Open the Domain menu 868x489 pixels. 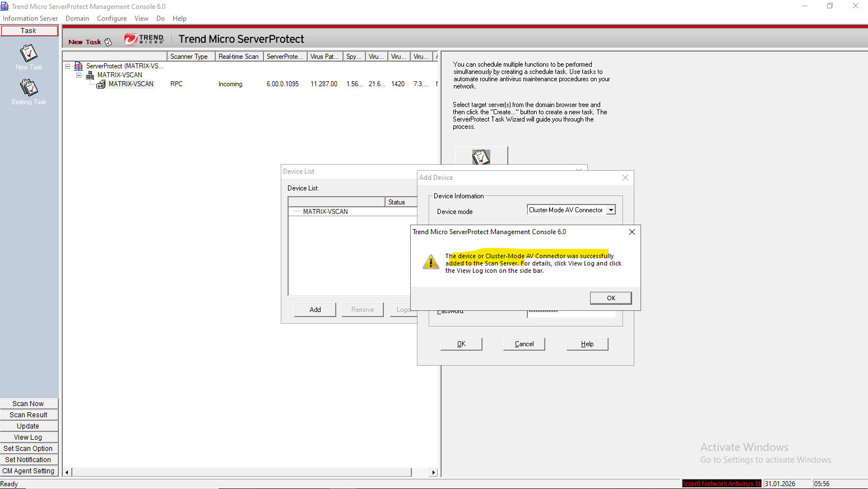(x=77, y=18)
